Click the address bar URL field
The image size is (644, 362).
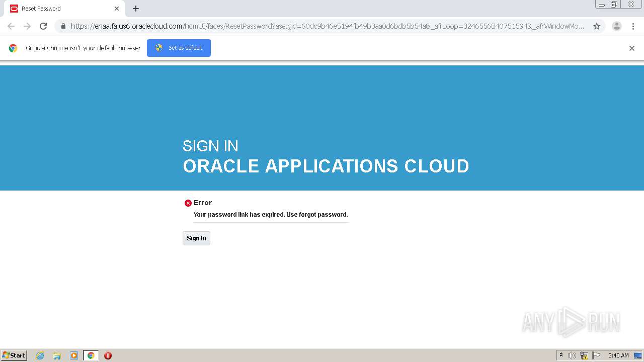click(328, 26)
